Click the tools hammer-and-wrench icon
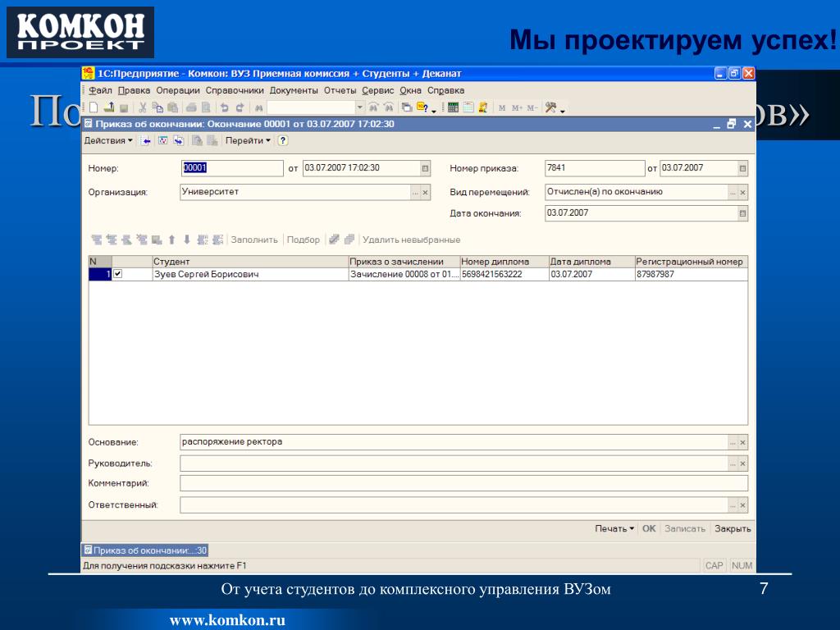The image size is (840, 630). click(550, 107)
